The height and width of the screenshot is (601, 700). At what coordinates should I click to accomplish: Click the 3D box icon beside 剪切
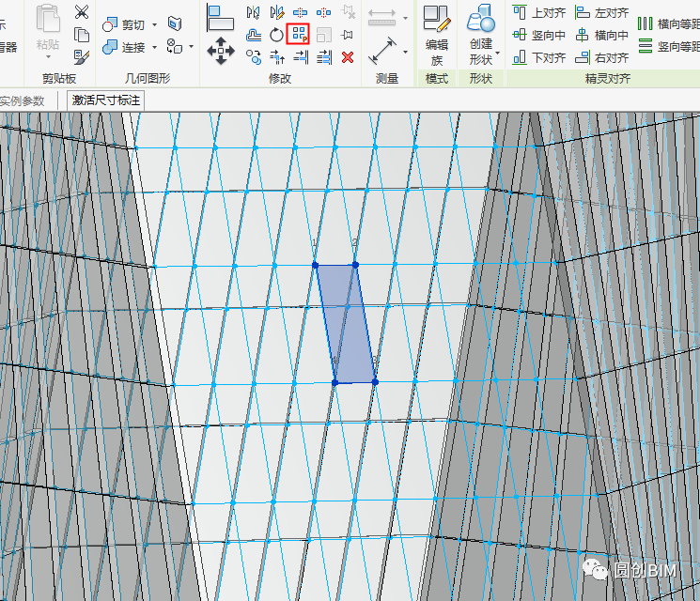pos(175,23)
